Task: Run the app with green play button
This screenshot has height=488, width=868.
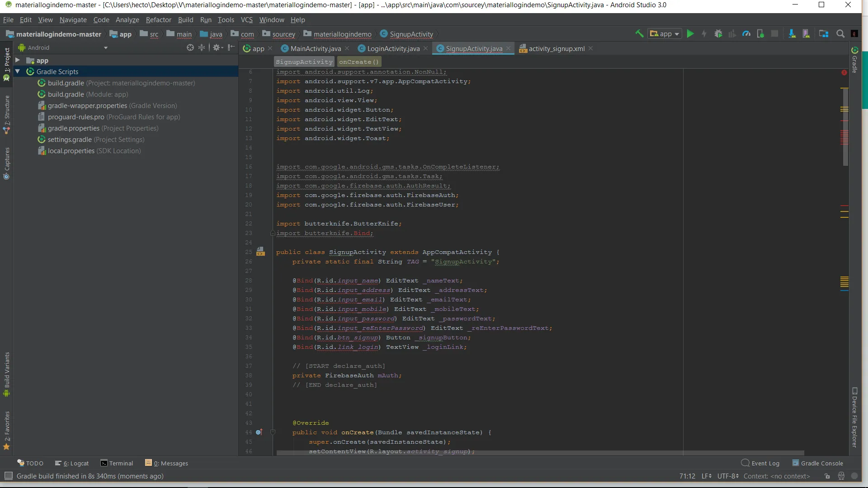Action: pyautogui.click(x=690, y=33)
